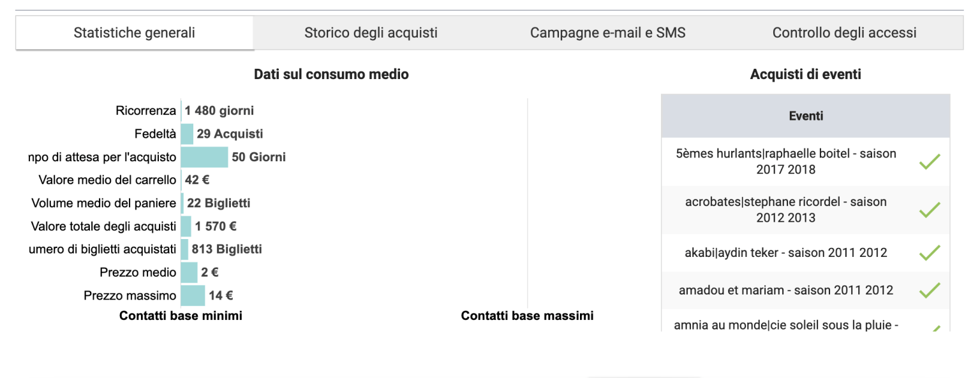This screenshot has width=980, height=378.
Task: Switch to Storico degli acquisti tab
Action: click(x=371, y=33)
